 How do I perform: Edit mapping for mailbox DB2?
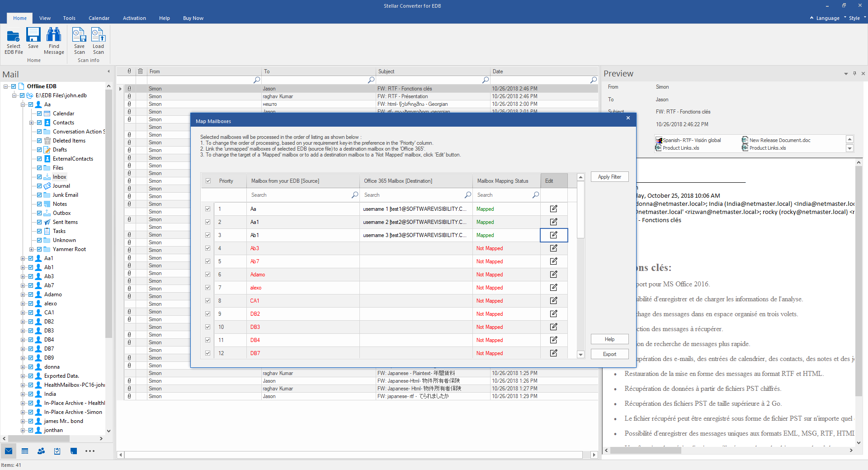pyautogui.click(x=553, y=314)
